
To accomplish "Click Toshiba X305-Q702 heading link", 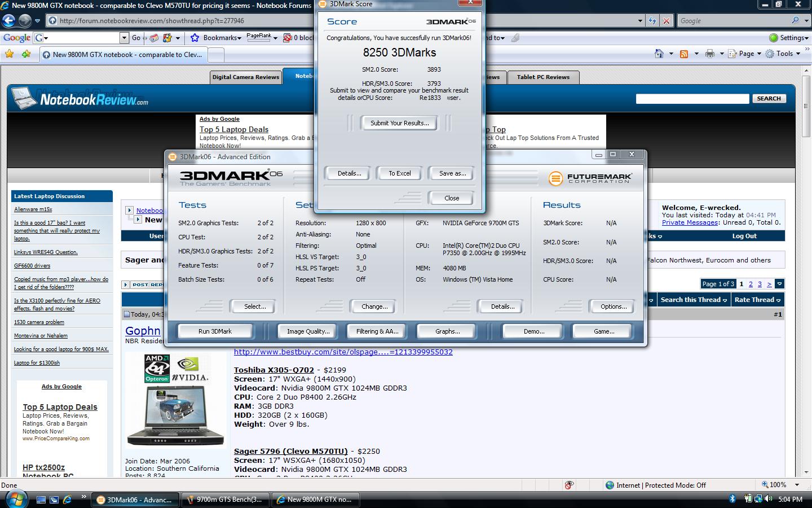I will [x=274, y=370].
